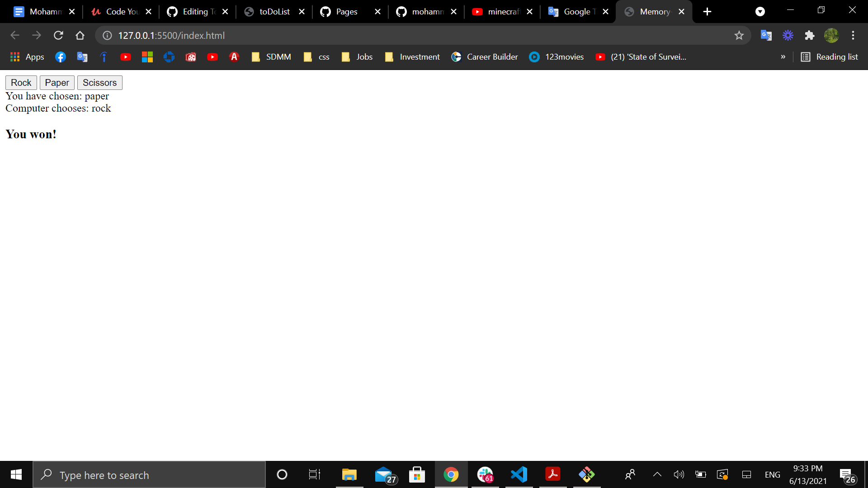Switch to the minecraft YouTube tab
Image resolution: width=868 pixels, height=488 pixels.
[x=502, y=12]
